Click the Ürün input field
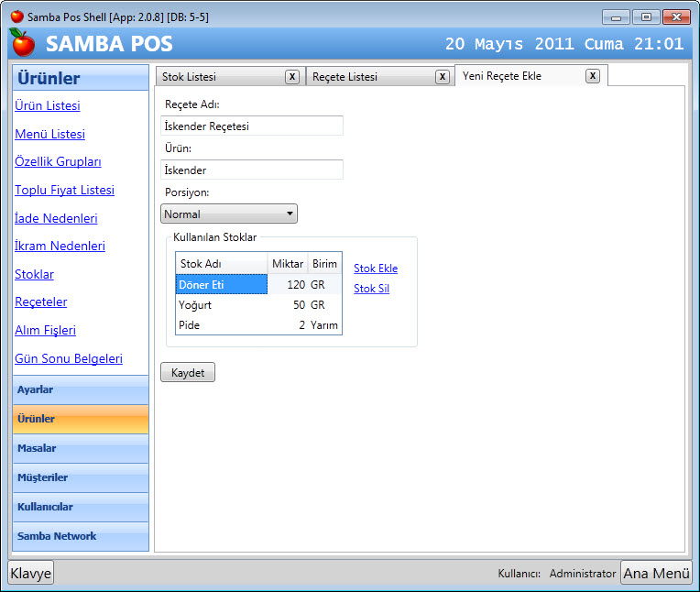Viewport: 700px width, 592px height. pyautogui.click(x=252, y=170)
